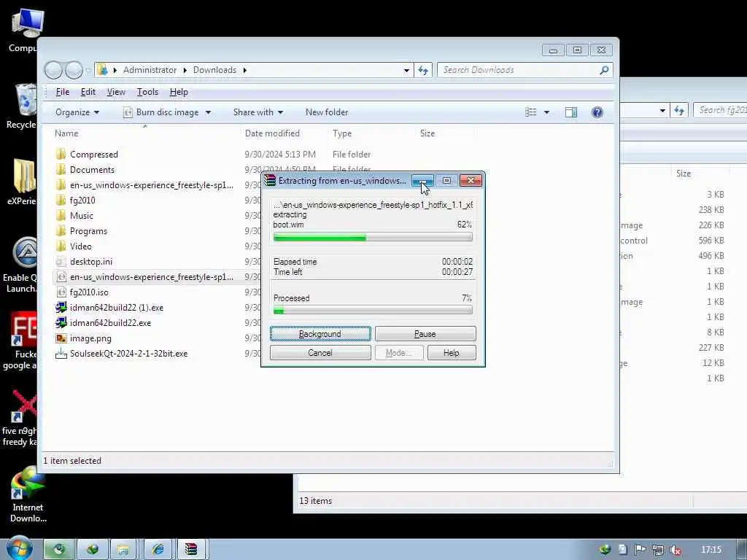Click the refresh button beside address bar
This screenshot has height=560, width=747.
point(423,70)
